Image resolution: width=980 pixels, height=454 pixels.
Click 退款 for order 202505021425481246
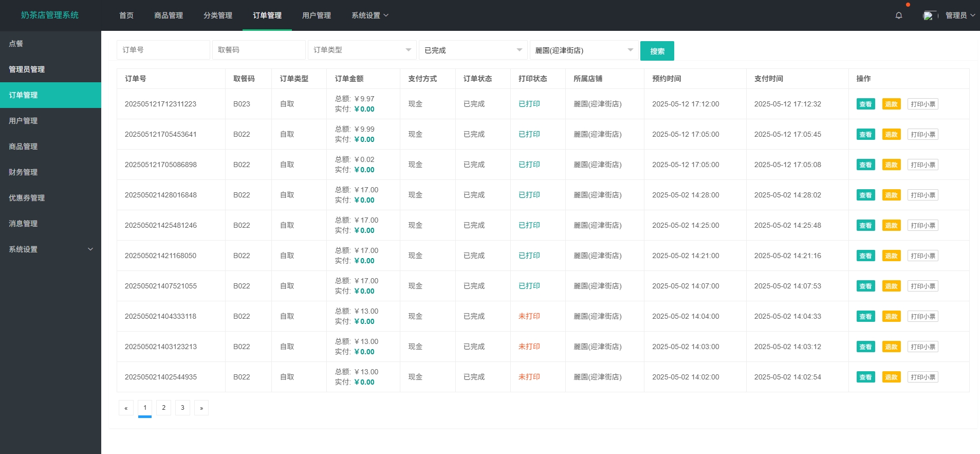(891, 226)
